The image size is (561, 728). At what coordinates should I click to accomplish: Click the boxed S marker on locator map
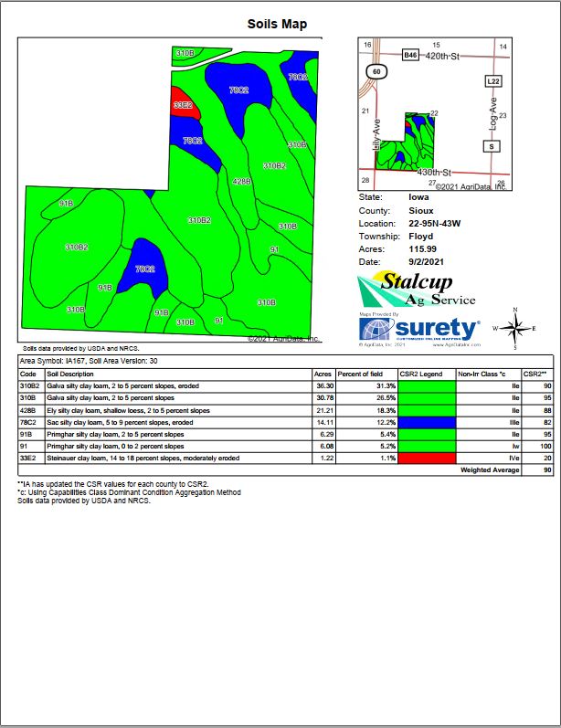492,147
